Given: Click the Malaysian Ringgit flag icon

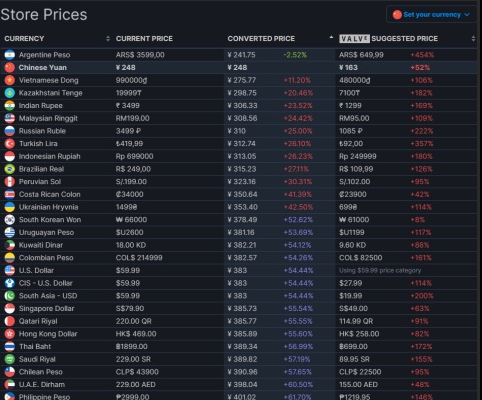Looking at the screenshot, I should coord(10,118).
